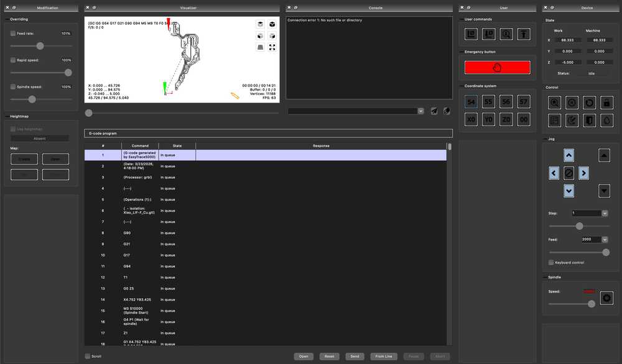The height and width of the screenshot is (364, 622).
Task: Pause execution using the pause icon
Action: 572,102
